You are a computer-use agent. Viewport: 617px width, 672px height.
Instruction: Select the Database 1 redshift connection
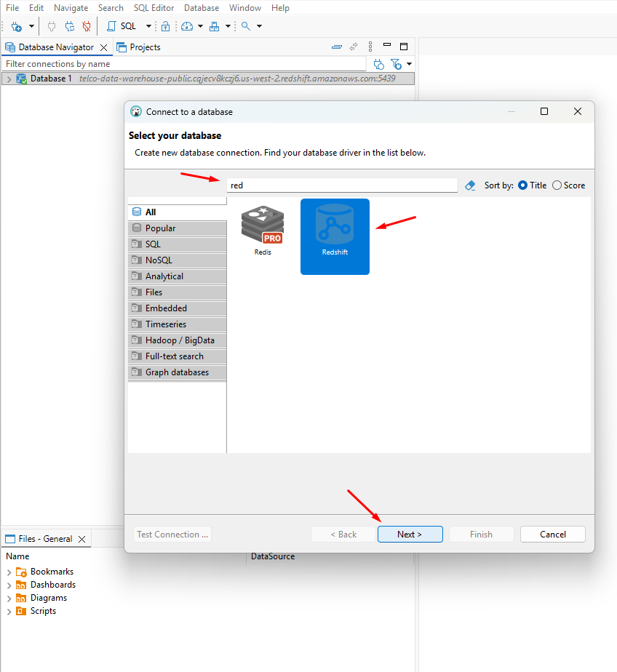(x=208, y=79)
